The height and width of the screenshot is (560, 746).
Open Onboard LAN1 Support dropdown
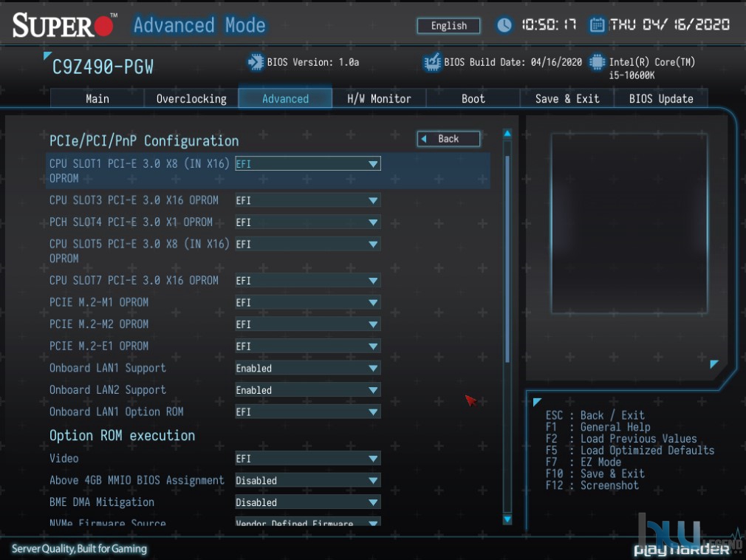308,368
